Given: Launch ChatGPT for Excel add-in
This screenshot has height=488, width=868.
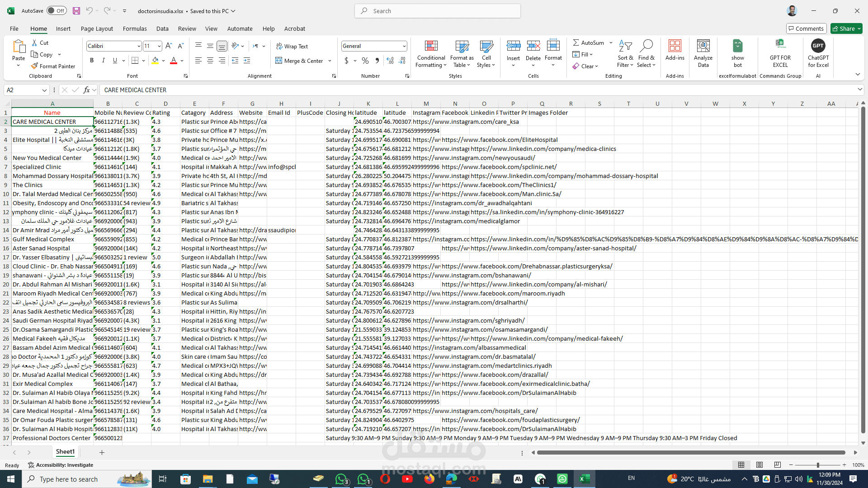Looking at the screenshot, I should [x=818, y=53].
